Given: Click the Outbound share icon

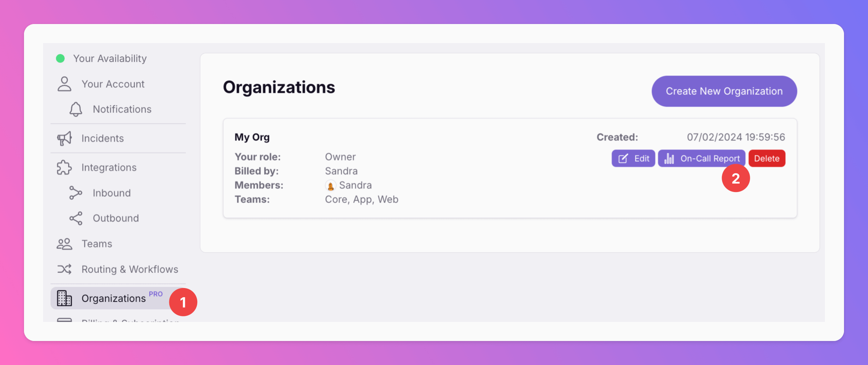Looking at the screenshot, I should point(76,218).
